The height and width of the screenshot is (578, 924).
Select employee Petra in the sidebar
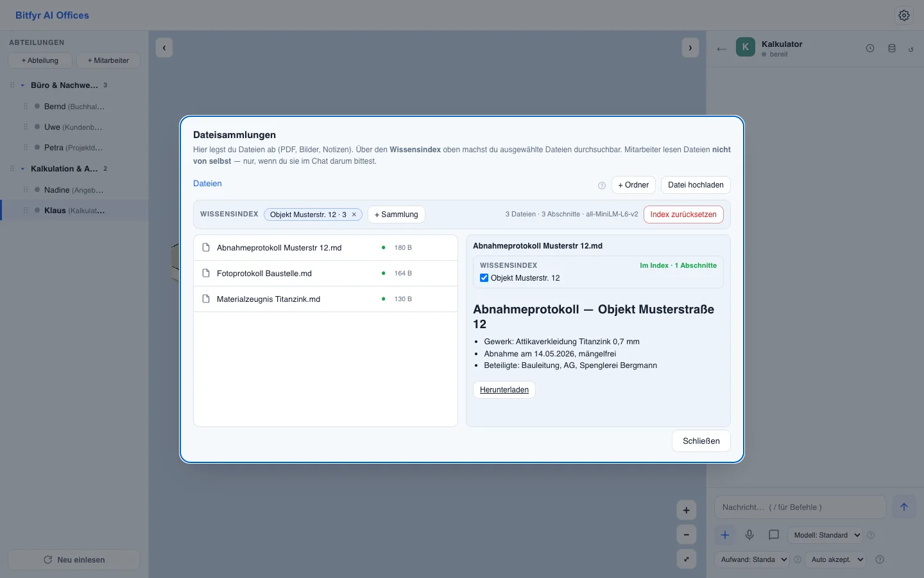(74, 148)
